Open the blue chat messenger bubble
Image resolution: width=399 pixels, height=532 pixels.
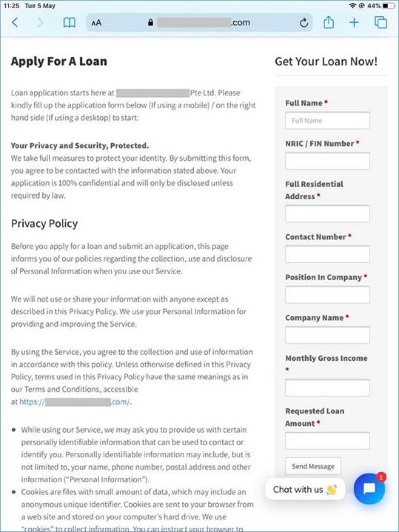[x=369, y=489]
